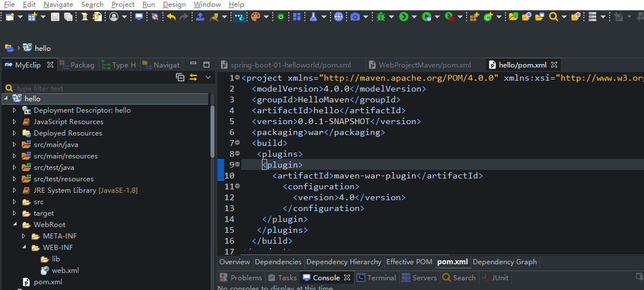Click the Save disk icon
Viewport: 644px width, 290px height.
tap(55, 17)
